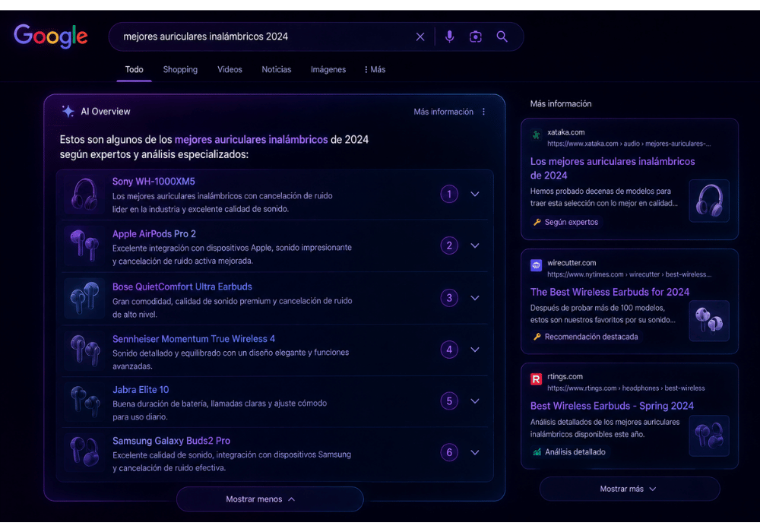The image size is (760, 532).
Task: Start voice search with microphone icon
Action: click(450, 36)
